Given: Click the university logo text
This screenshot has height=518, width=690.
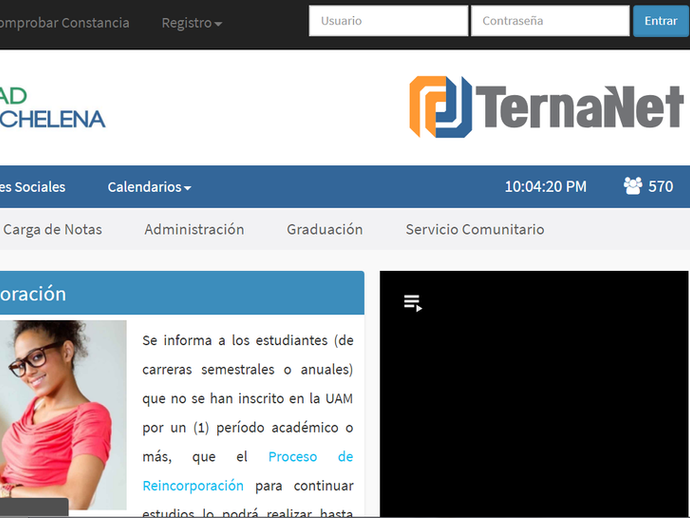Looking at the screenshot, I should click(x=52, y=108).
